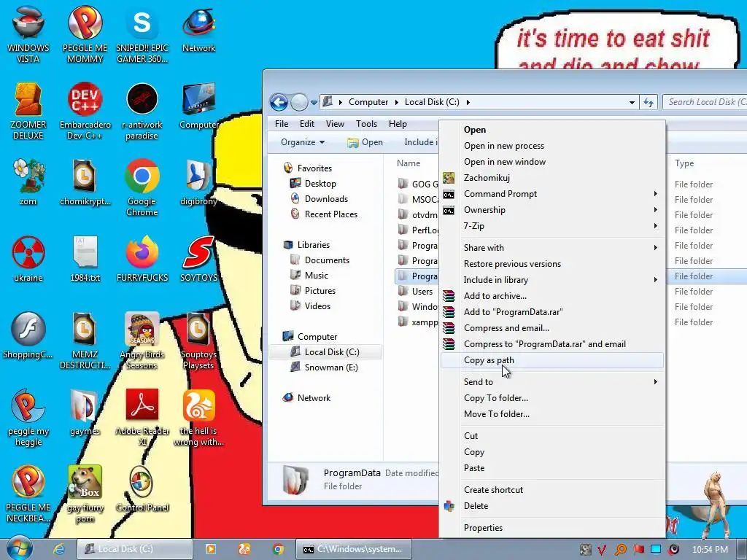The height and width of the screenshot is (560, 747).
Task: Open the File menu
Action: tap(282, 124)
